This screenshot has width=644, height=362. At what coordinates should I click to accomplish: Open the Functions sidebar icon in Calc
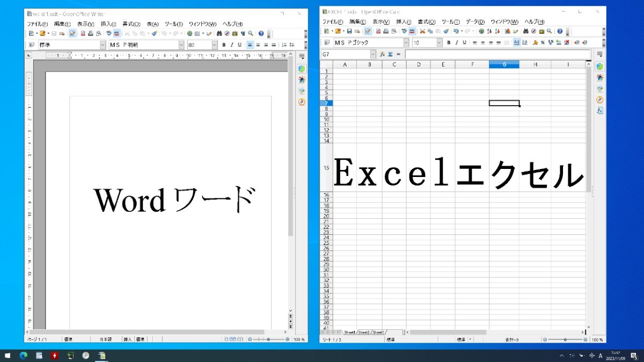coord(599,110)
